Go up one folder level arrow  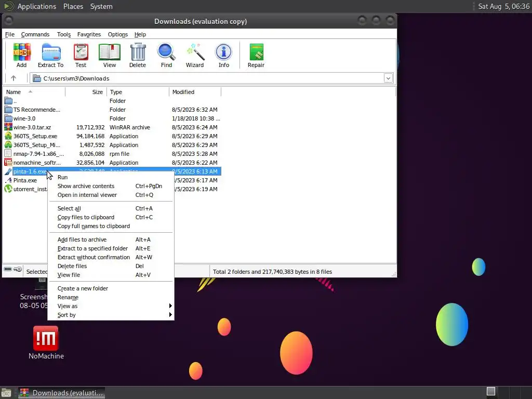(x=14, y=78)
